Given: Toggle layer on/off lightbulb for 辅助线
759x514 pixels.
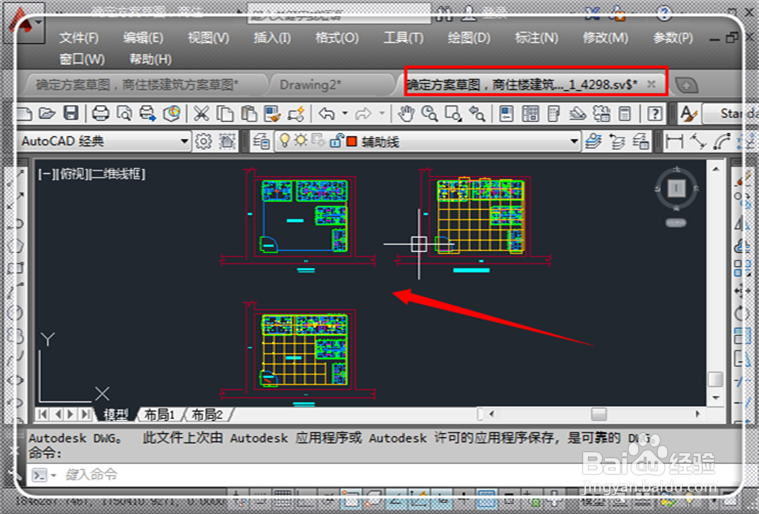Looking at the screenshot, I should 285,141.
